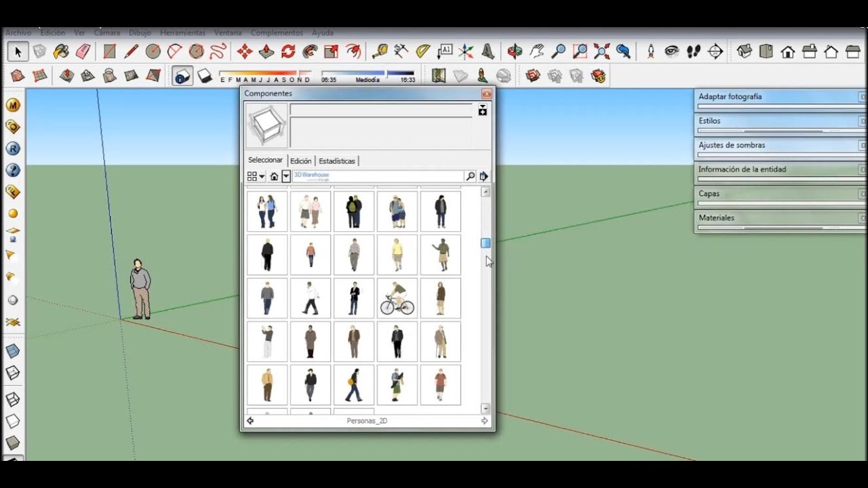The width and height of the screenshot is (868, 488).
Task: Open the Herramientas menu
Action: (x=182, y=33)
